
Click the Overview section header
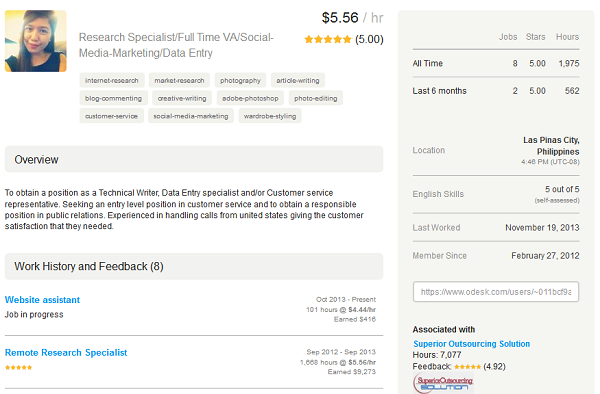(x=194, y=159)
